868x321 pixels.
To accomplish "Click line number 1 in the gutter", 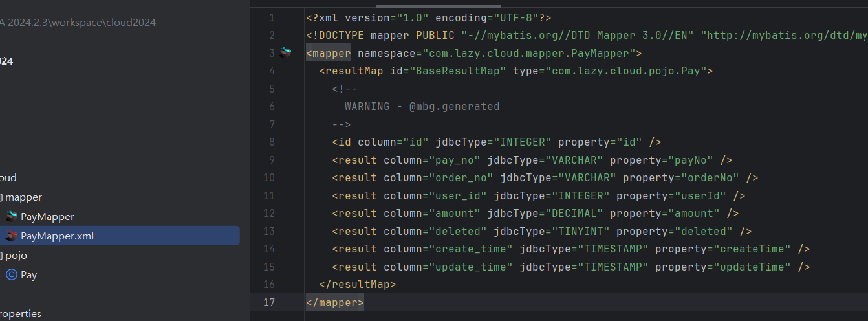I will [272, 17].
